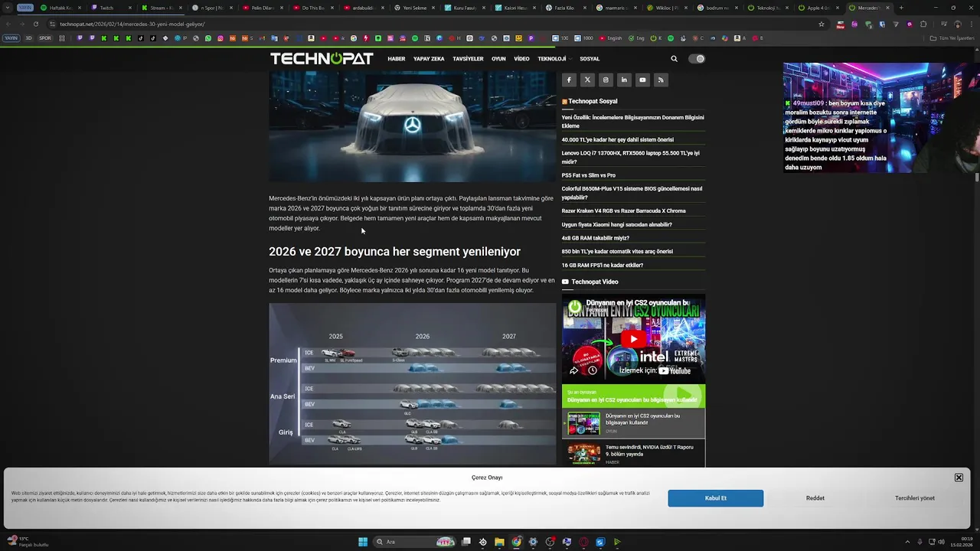The height and width of the screenshot is (551, 980).
Task: Click taskbar search box 'Ara'
Action: [x=416, y=542]
